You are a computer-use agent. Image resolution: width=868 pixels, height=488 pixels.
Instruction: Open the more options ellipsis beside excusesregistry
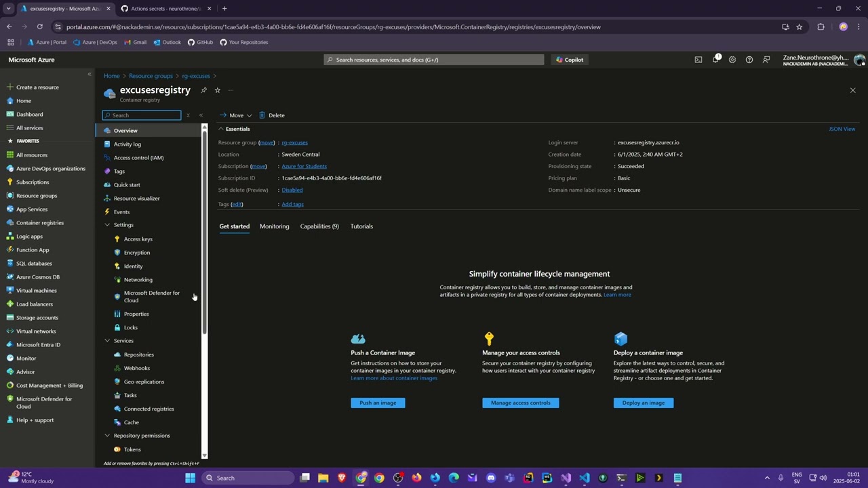(231, 89)
